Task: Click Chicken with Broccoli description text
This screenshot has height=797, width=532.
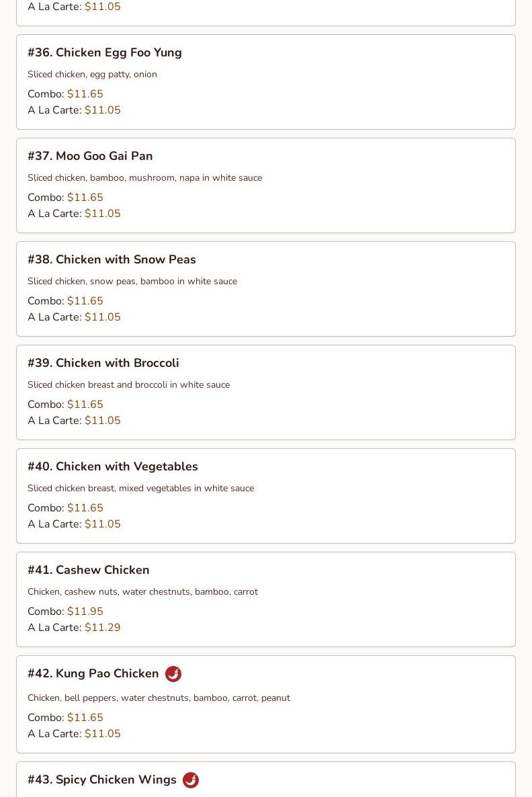Action: [x=128, y=384]
